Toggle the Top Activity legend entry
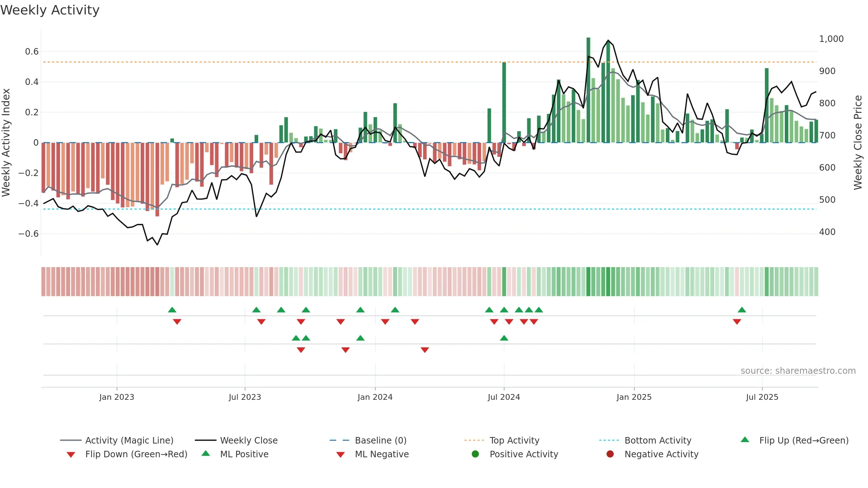Viewport: 868px width, 488px height. [x=502, y=440]
